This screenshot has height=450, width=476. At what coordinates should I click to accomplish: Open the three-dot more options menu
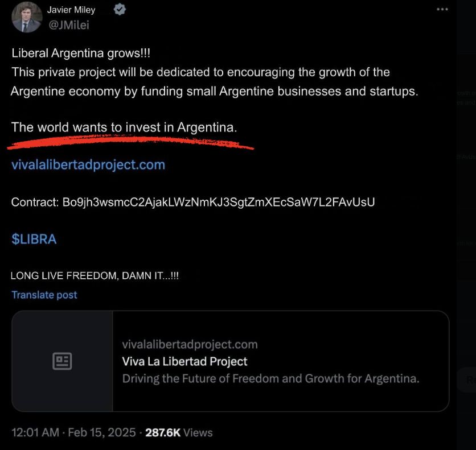click(442, 9)
